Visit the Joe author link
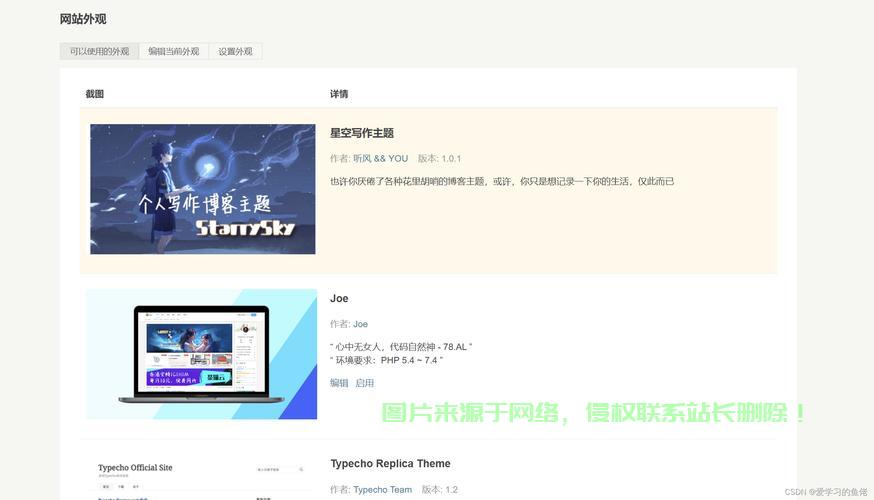Image resolution: width=874 pixels, height=500 pixels. pyautogui.click(x=360, y=324)
